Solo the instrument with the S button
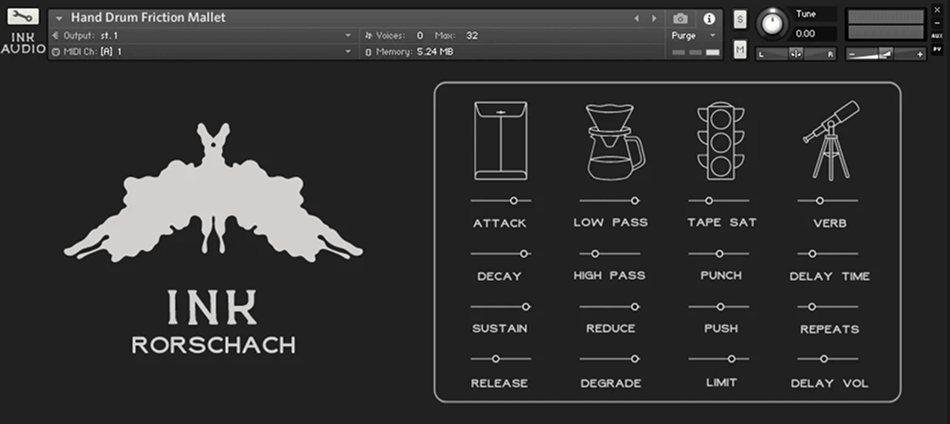Image resolution: width=950 pixels, height=424 pixels. 740,19
